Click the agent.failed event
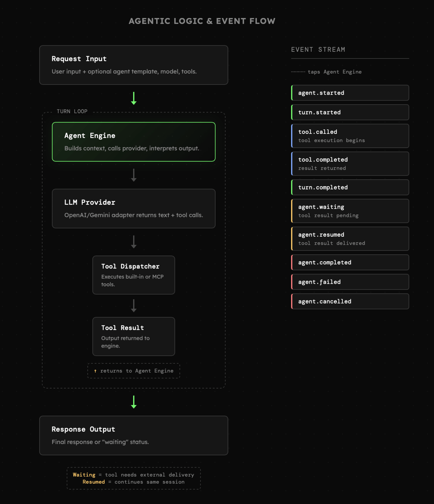The width and height of the screenshot is (434, 504). click(350, 282)
